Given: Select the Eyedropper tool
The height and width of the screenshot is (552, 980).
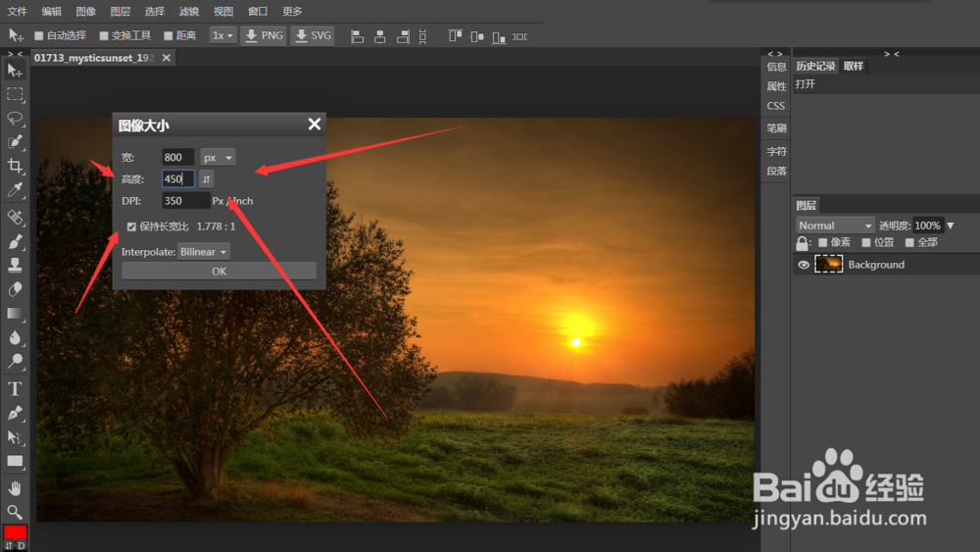Looking at the screenshot, I should (x=15, y=189).
